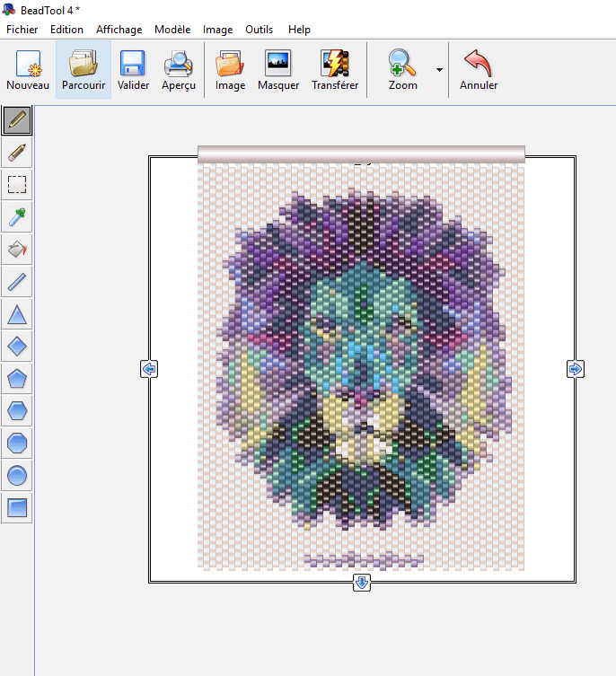Expand the Zoom dropdown arrow
The width and height of the screenshot is (616, 676).
[x=439, y=69]
